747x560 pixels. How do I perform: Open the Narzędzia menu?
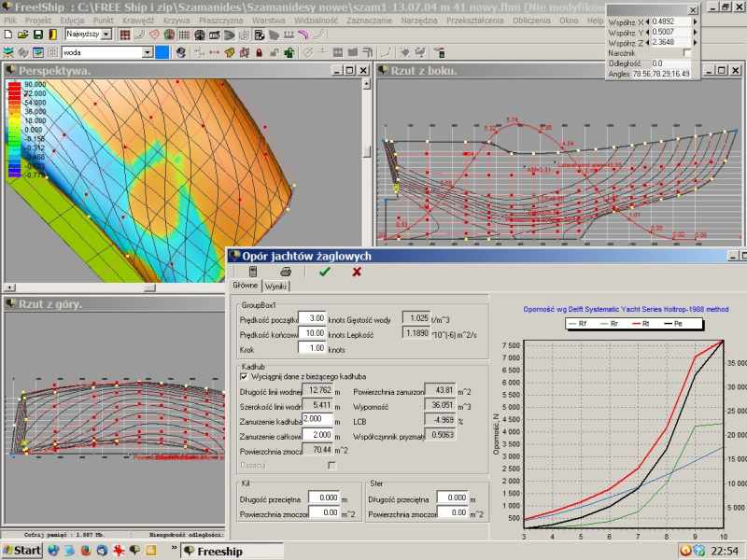[419, 21]
